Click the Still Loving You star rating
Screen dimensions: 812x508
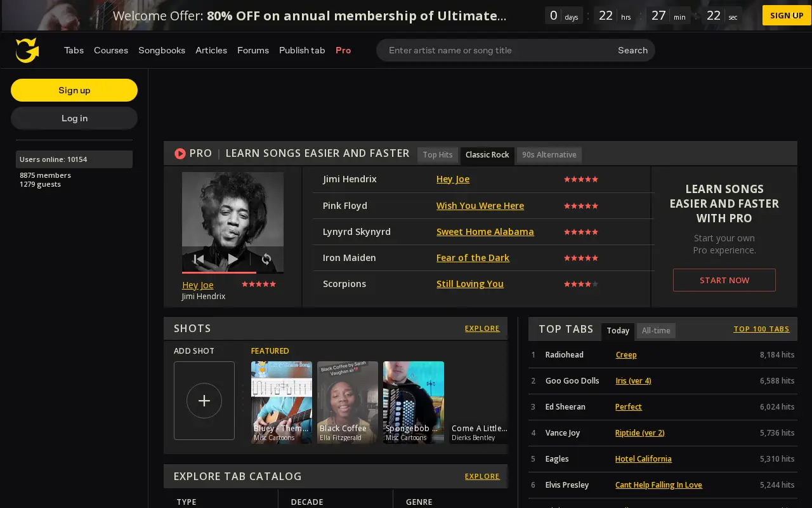click(x=581, y=284)
